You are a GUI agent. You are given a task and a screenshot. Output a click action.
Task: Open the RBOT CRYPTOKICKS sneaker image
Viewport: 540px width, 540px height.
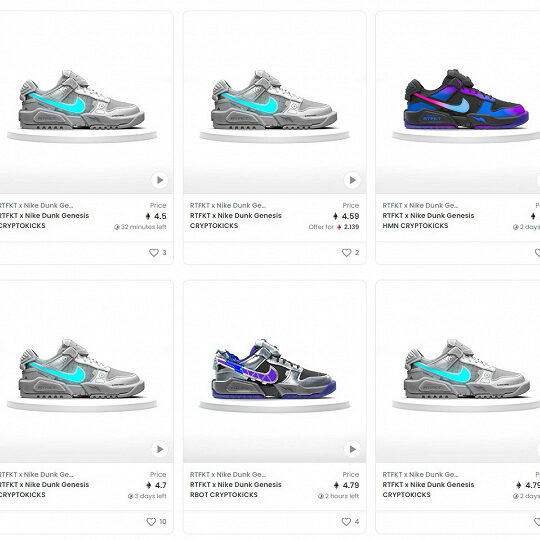click(274, 371)
